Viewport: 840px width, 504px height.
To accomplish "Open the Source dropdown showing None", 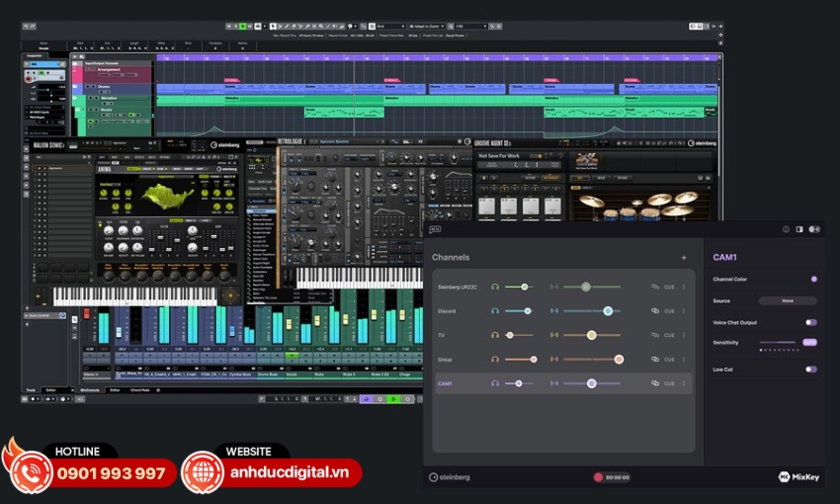I will coord(788,301).
